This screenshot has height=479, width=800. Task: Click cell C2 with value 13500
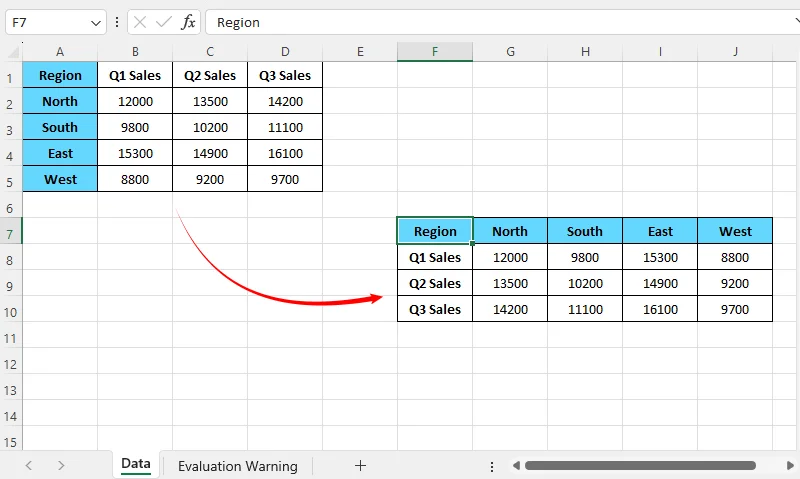[x=210, y=101]
